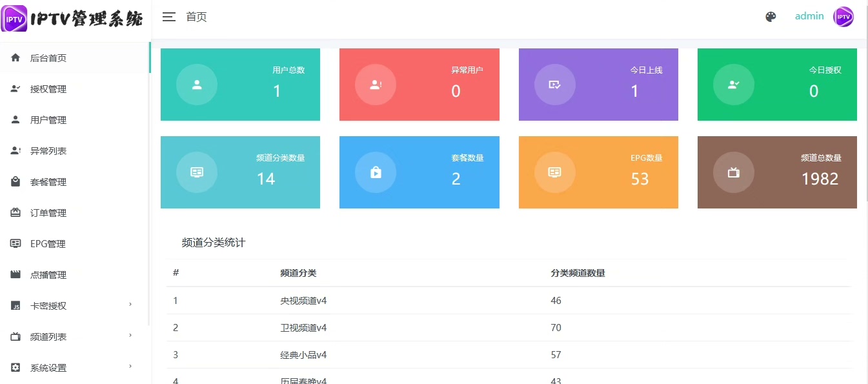This screenshot has width=868, height=384.
Task: Click the 卡密授权 JS icon
Action: [16, 306]
